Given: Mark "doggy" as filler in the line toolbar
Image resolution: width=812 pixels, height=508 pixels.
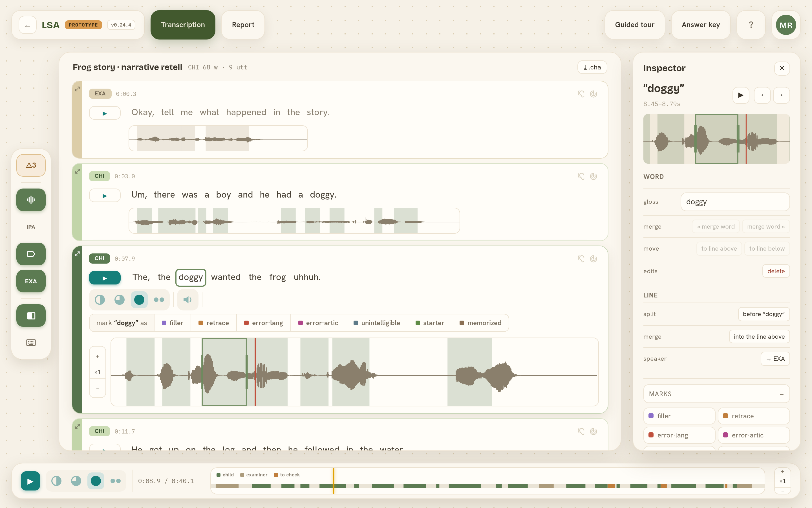Looking at the screenshot, I should (x=173, y=323).
